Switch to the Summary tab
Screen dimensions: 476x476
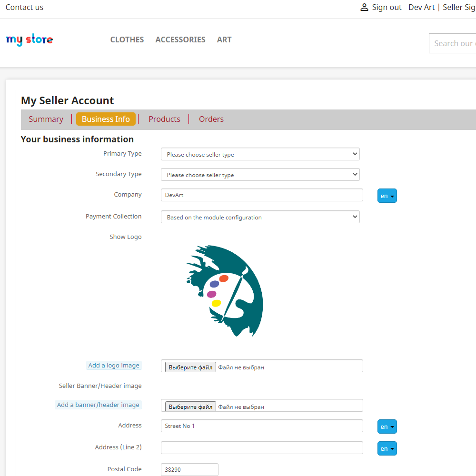pos(46,119)
